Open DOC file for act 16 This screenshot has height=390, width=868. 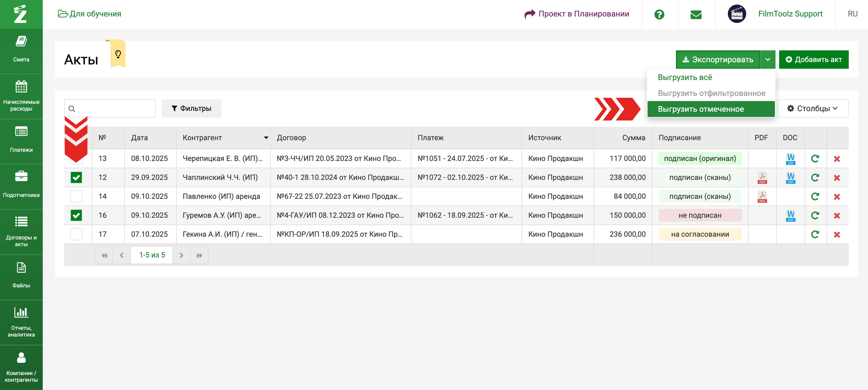point(790,215)
